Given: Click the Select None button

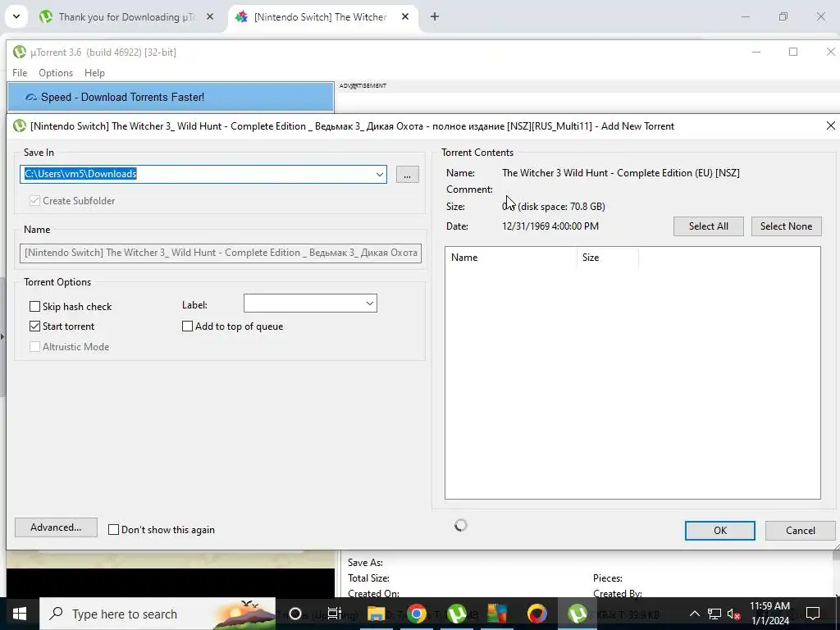Looking at the screenshot, I should pos(786,226).
